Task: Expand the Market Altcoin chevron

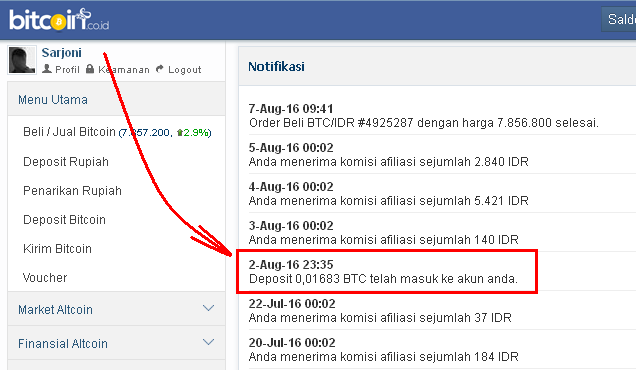Action: [208, 308]
